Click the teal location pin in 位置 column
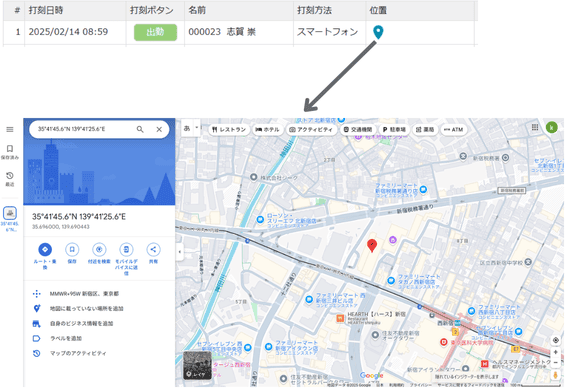565x388 pixels. coord(378,32)
